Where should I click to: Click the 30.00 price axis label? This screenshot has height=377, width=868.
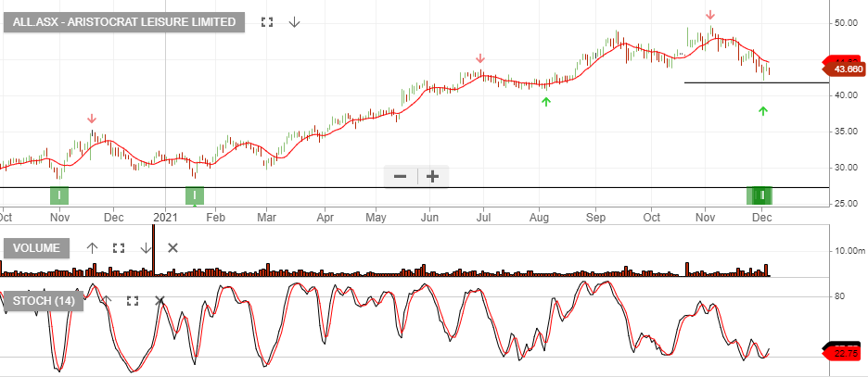click(847, 168)
